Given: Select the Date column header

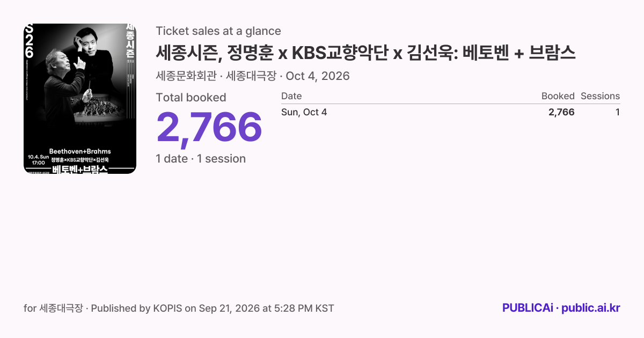Looking at the screenshot, I should (x=291, y=97).
